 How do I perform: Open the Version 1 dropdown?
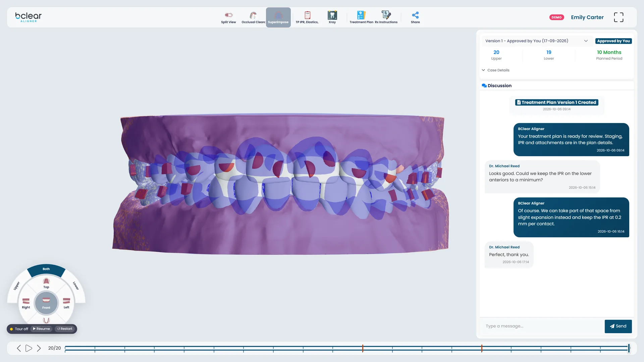(x=537, y=41)
